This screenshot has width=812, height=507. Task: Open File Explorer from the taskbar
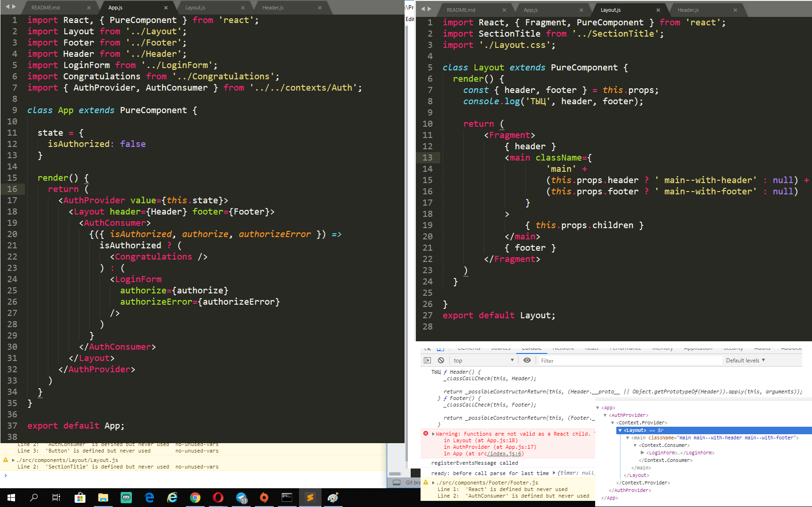(x=103, y=498)
